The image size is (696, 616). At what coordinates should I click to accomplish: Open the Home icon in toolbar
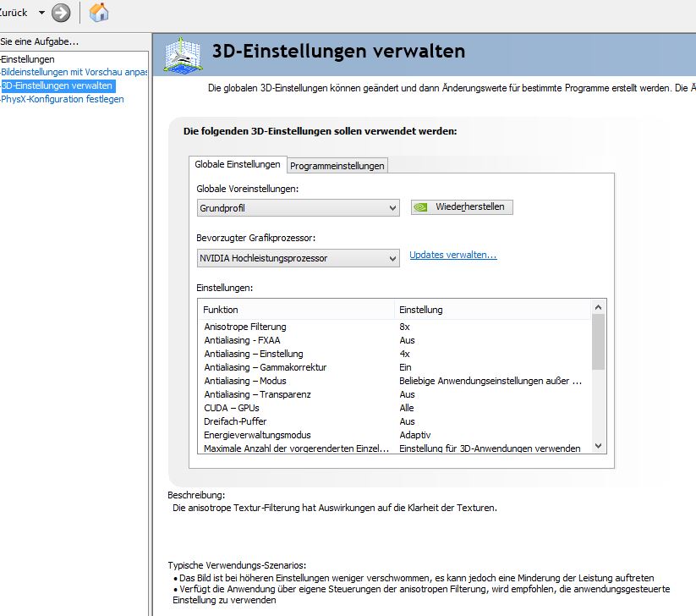99,13
